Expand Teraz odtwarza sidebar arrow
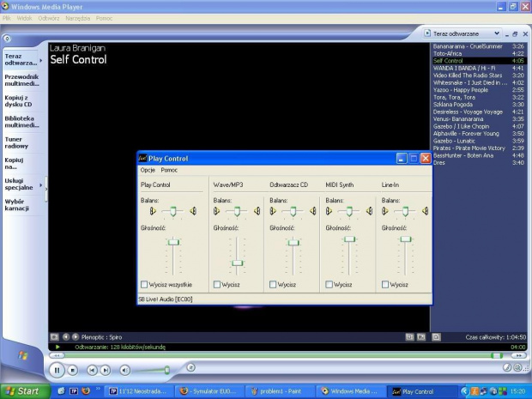Image resolution: width=532 pixels, height=399 pixels. point(41,60)
